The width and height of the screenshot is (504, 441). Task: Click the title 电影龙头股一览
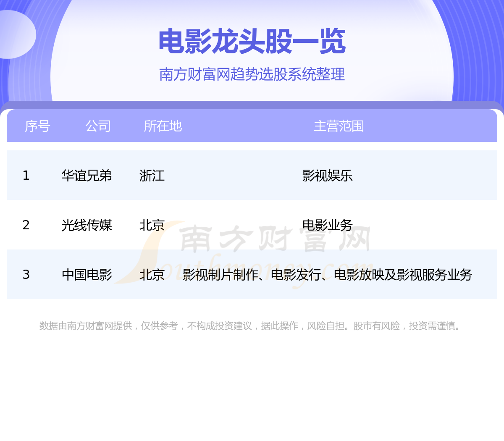click(252, 42)
